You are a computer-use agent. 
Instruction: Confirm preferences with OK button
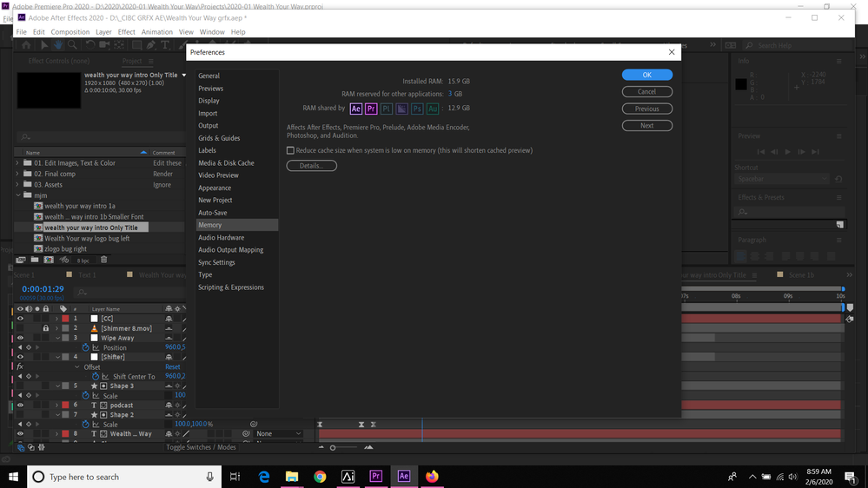pos(646,75)
